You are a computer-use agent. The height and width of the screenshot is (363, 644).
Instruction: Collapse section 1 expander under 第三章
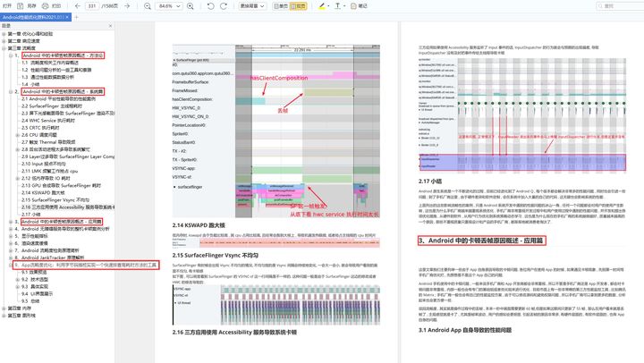(11, 55)
